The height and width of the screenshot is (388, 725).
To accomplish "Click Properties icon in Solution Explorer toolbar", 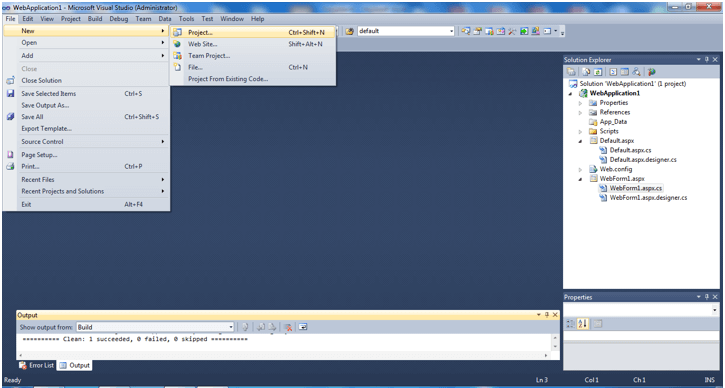I will pos(571,72).
